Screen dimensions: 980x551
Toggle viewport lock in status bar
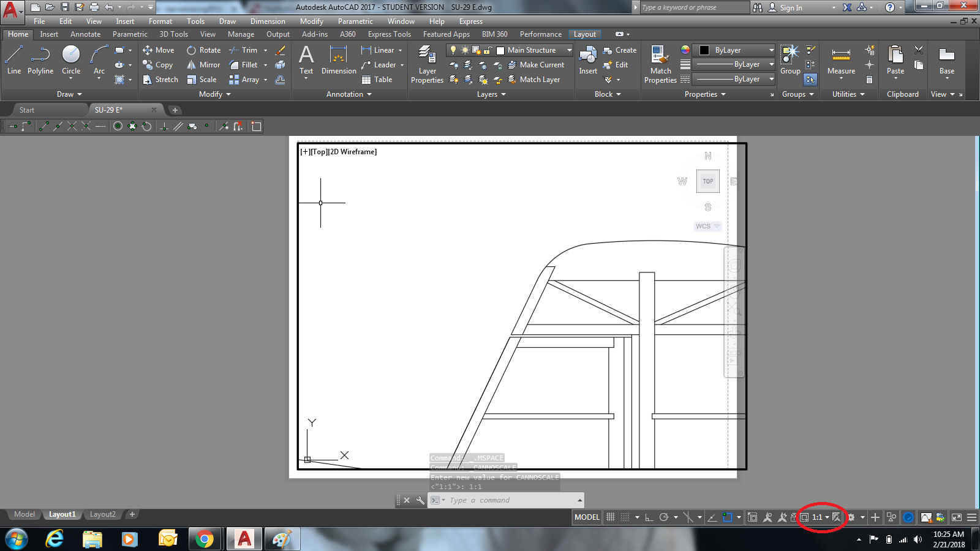(x=794, y=517)
